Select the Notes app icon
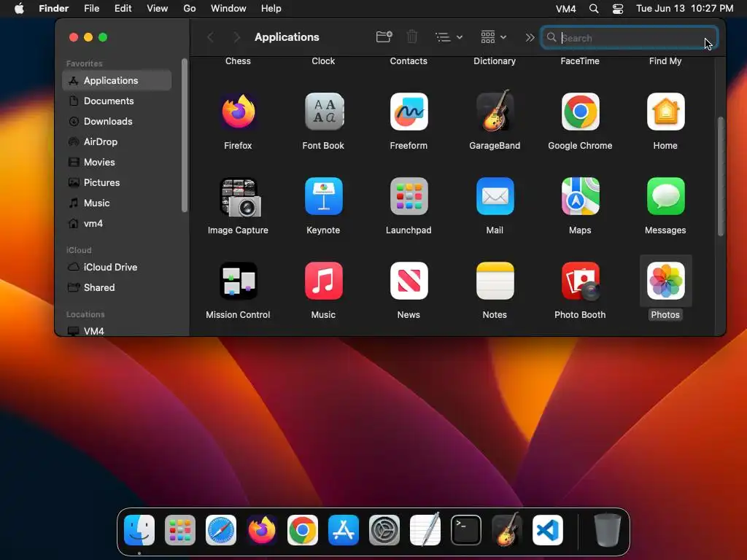This screenshot has width=747, height=560. point(495,281)
